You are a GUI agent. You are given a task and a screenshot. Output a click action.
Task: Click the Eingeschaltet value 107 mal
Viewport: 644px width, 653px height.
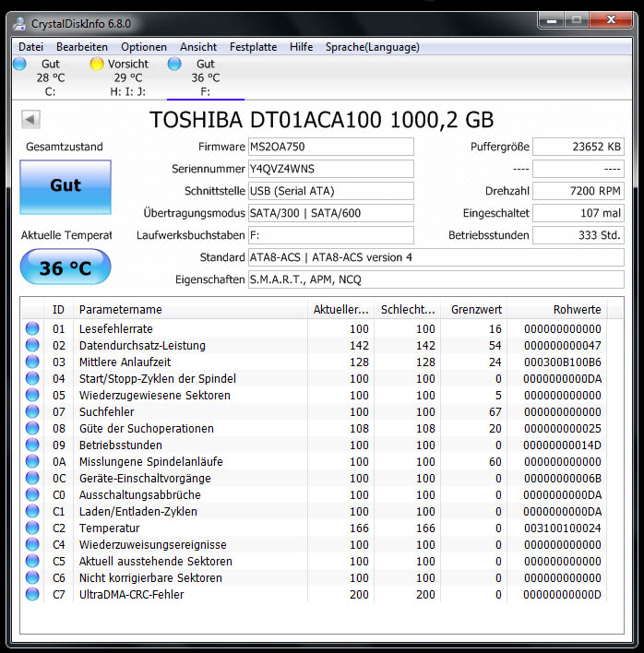[x=578, y=213]
